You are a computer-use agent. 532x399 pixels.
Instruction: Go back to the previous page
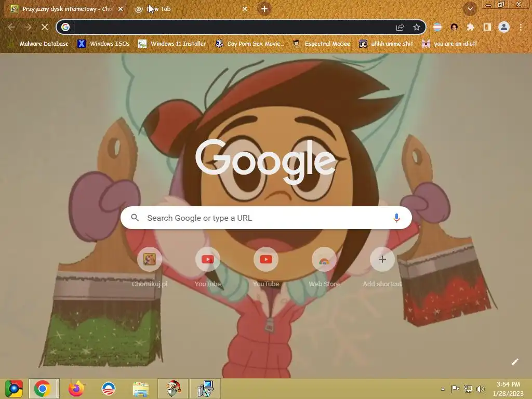[x=11, y=27]
